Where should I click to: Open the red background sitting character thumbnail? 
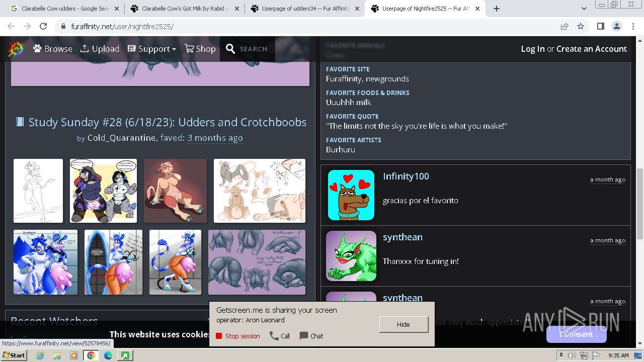coord(175,191)
